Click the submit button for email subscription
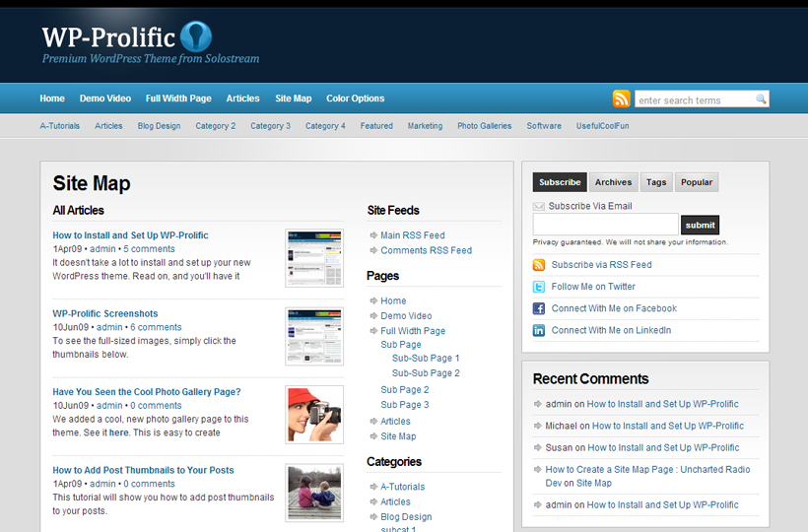The width and height of the screenshot is (808, 532). [700, 225]
